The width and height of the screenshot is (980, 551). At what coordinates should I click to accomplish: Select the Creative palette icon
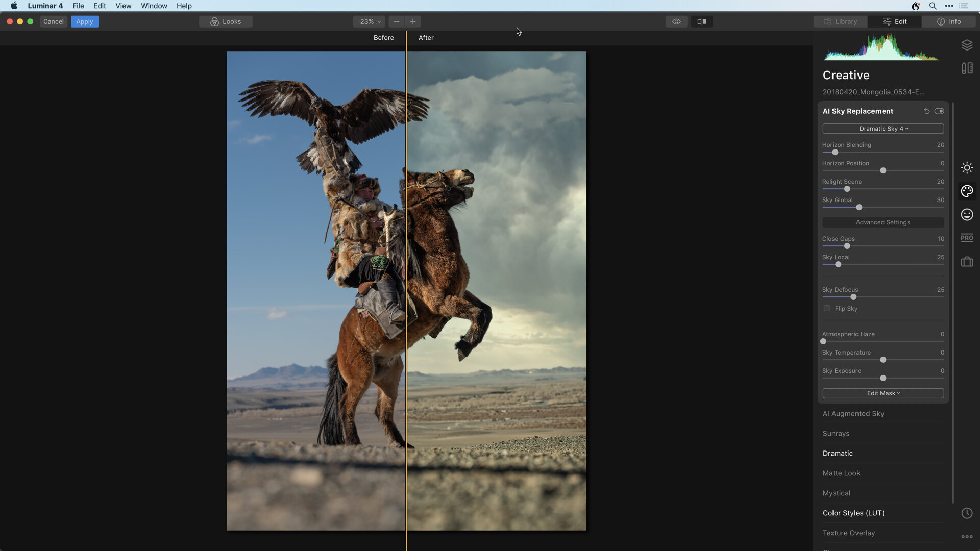click(967, 191)
